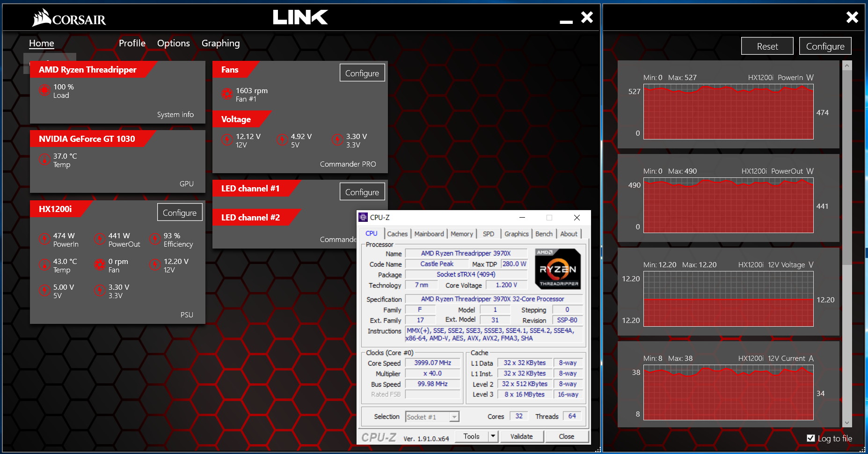Viewport: 868px width, 454px height.
Task: Click the GPU temperature icon beside 37.0 °C
Action: click(x=44, y=160)
